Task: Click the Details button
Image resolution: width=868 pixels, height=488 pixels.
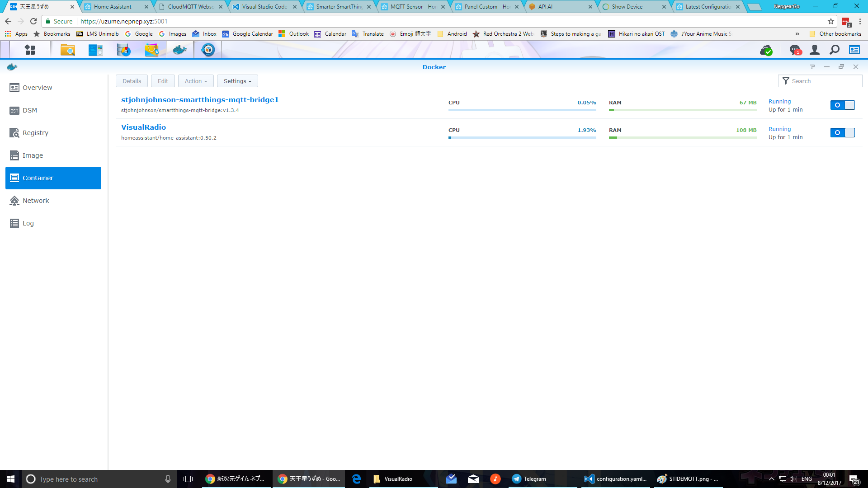Action: 132,81
